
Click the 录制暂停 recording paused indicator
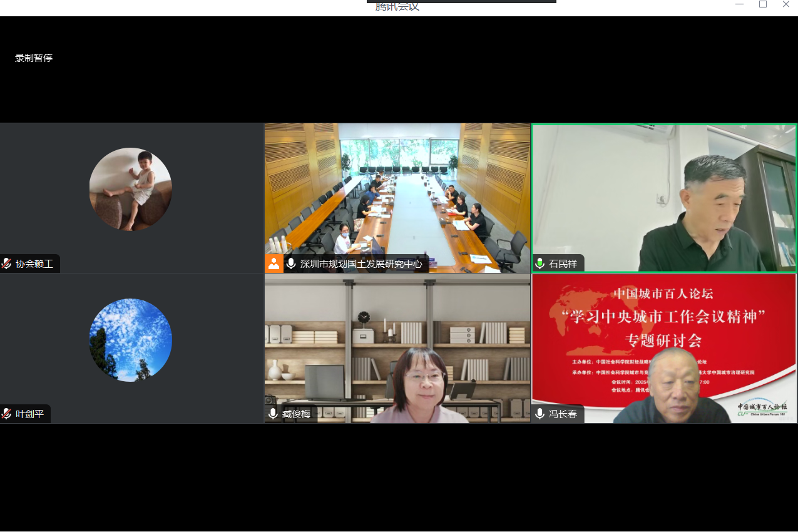(x=34, y=58)
